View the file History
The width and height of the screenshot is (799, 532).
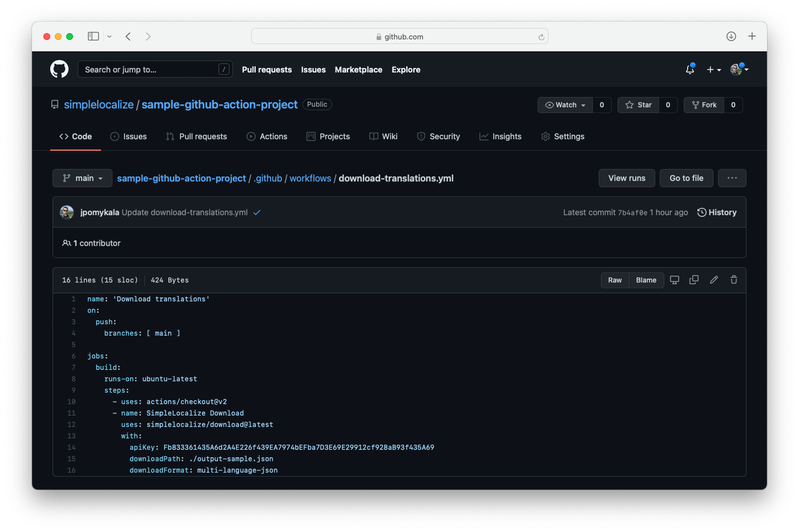pyautogui.click(x=717, y=212)
